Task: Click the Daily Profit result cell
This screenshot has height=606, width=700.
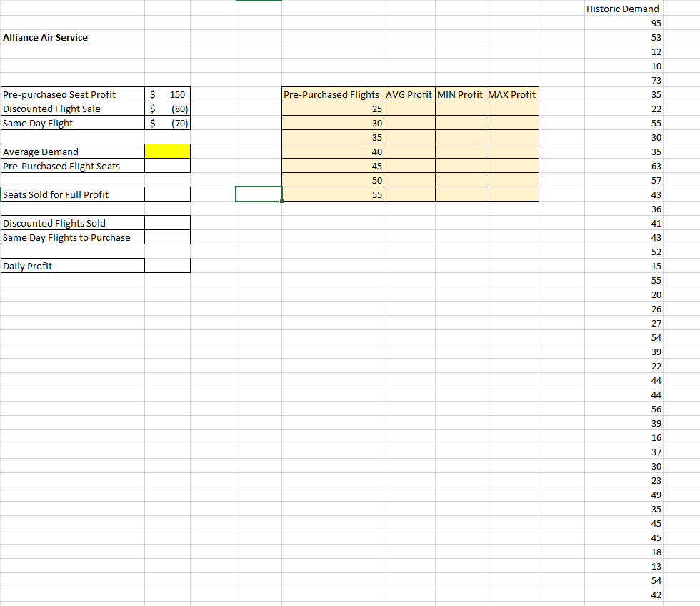Action: coord(167,265)
